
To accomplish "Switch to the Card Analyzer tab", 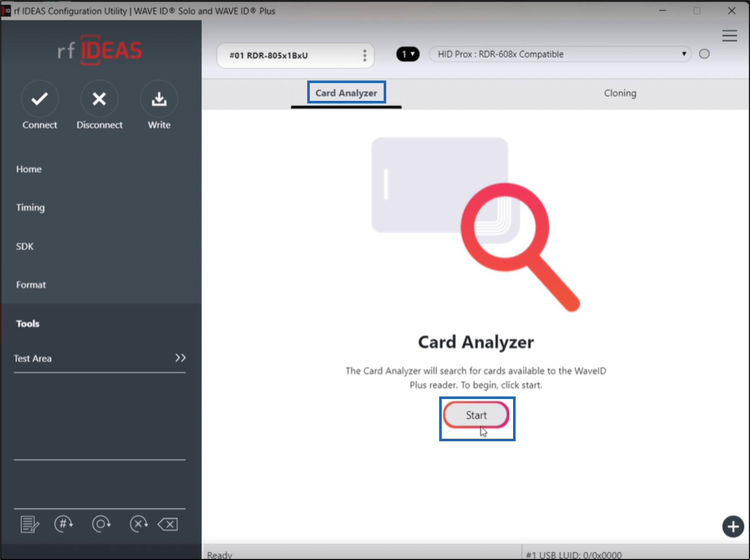I will pos(346,93).
